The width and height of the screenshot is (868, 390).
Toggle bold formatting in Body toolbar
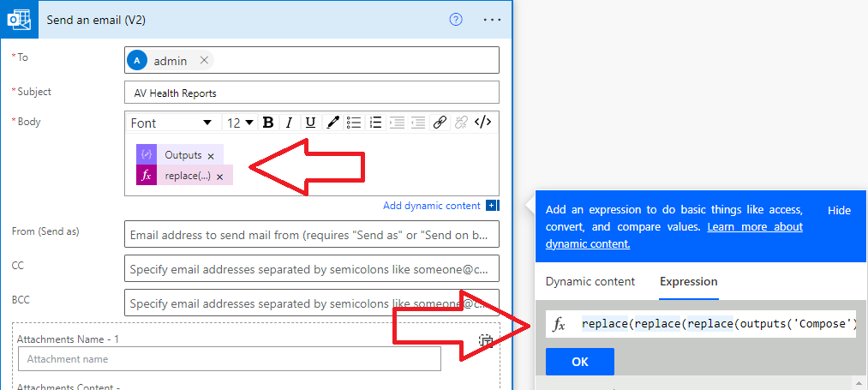pyautogui.click(x=268, y=123)
